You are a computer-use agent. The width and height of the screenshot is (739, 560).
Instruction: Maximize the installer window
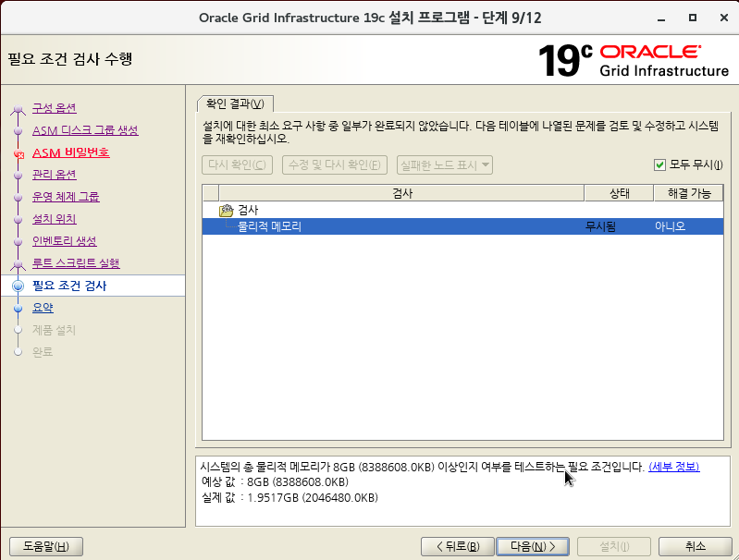(x=693, y=18)
